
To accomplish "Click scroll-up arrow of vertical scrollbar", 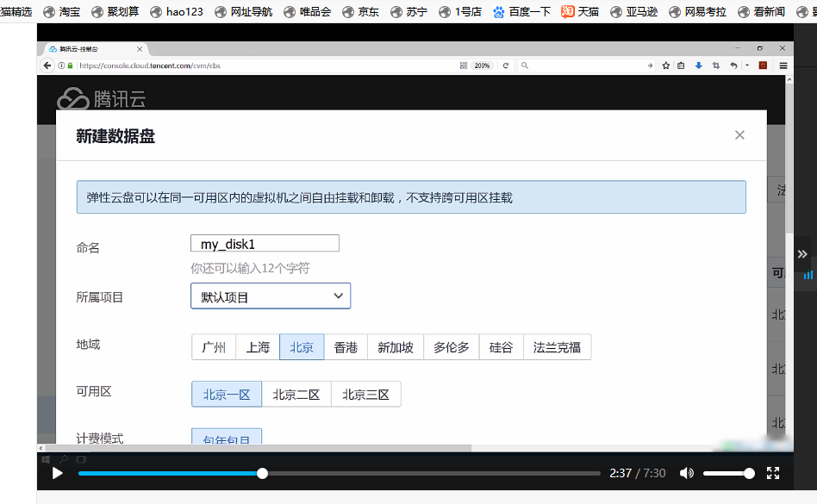I will (x=789, y=79).
